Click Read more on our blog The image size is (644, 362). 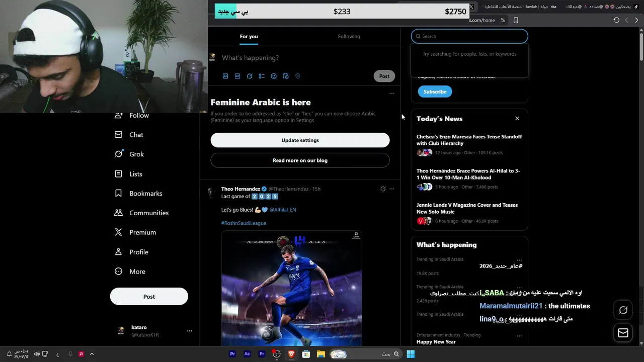click(300, 160)
